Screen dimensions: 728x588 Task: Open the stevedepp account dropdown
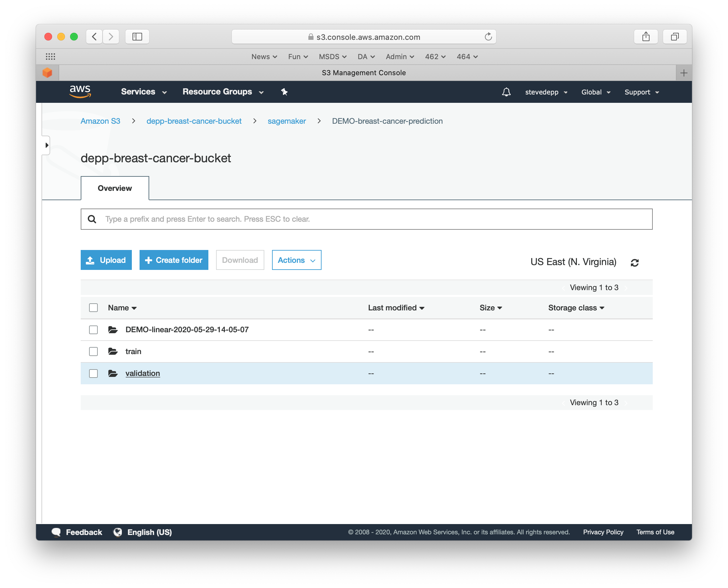click(x=546, y=92)
